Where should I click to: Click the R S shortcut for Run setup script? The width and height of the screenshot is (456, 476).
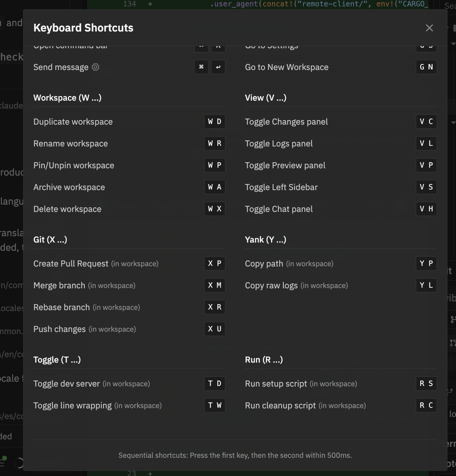pyautogui.click(x=426, y=384)
